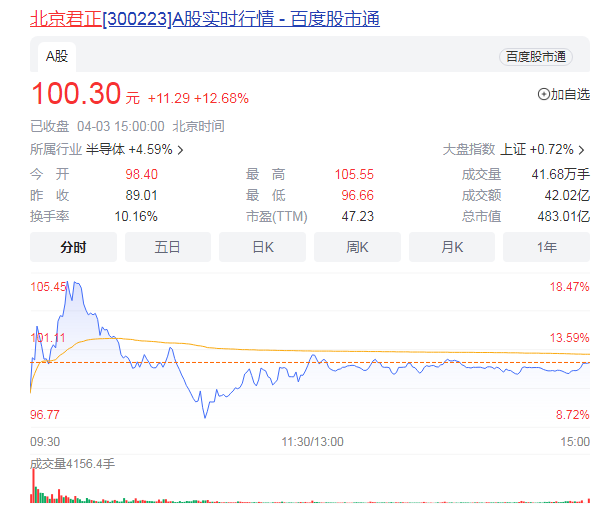Switch to the 月K chart tab
Viewport: 611px width, 510px height.
click(x=451, y=247)
